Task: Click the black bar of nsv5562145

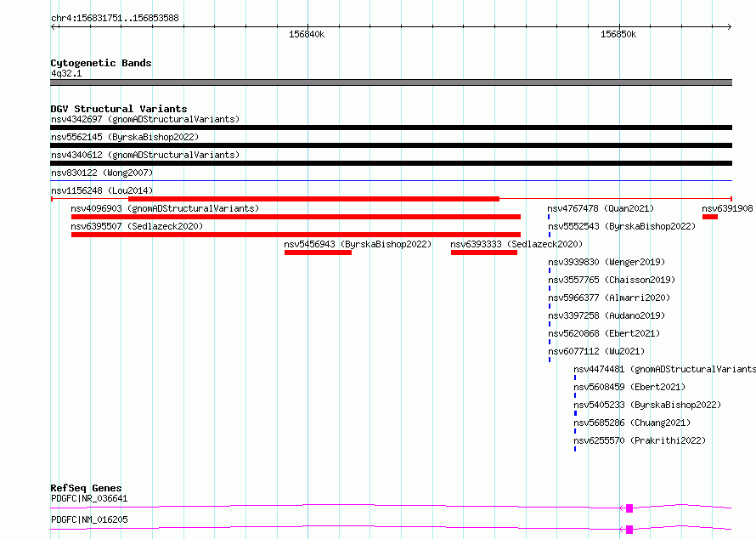Action: 391,145
